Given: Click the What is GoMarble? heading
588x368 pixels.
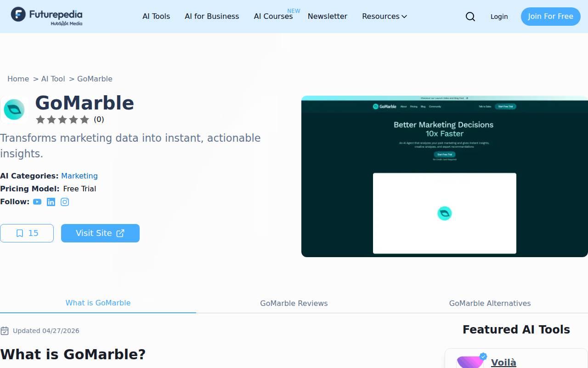Looking at the screenshot, I should click(73, 355).
